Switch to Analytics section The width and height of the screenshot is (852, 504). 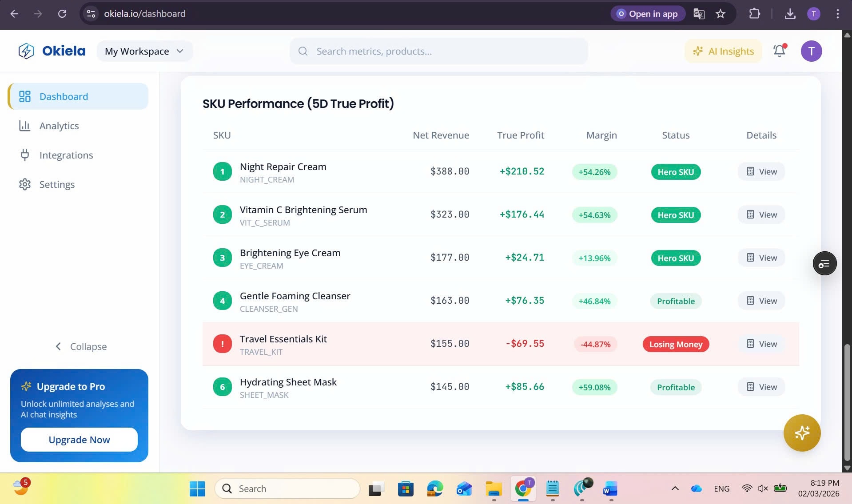[59, 126]
